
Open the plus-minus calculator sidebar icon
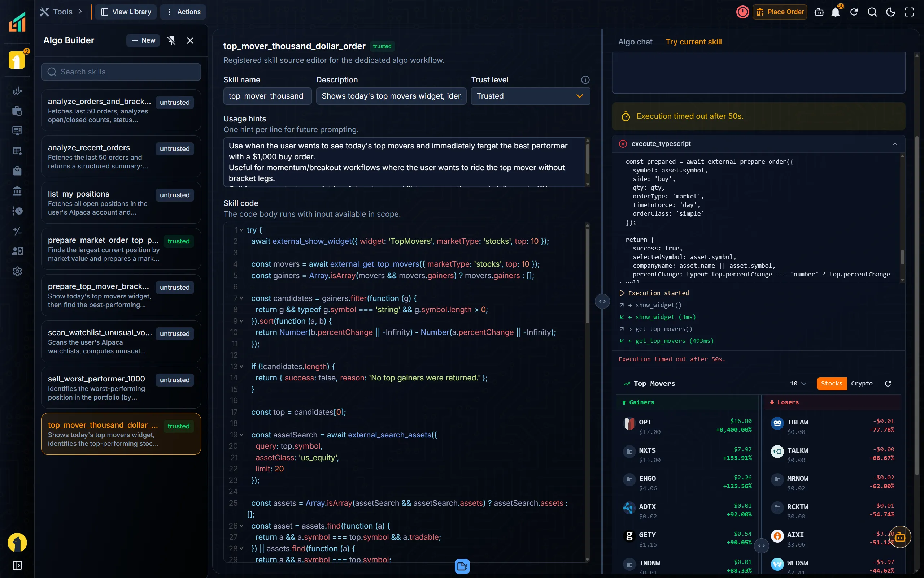(x=17, y=231)
